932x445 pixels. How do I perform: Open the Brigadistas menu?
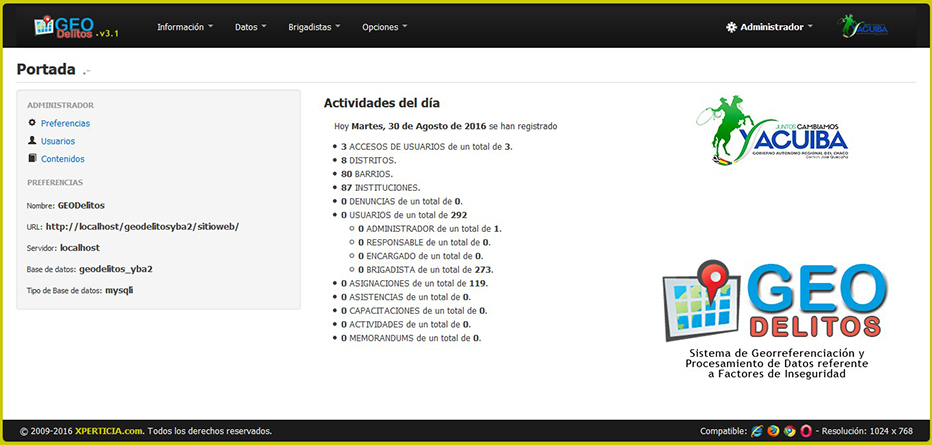coord(314,27)
